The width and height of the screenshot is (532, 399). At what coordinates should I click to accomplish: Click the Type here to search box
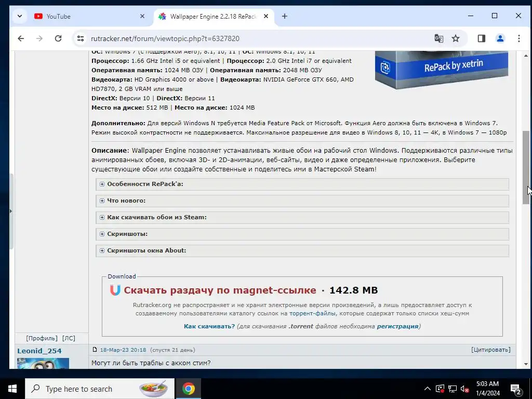click(x=100, y=389)
